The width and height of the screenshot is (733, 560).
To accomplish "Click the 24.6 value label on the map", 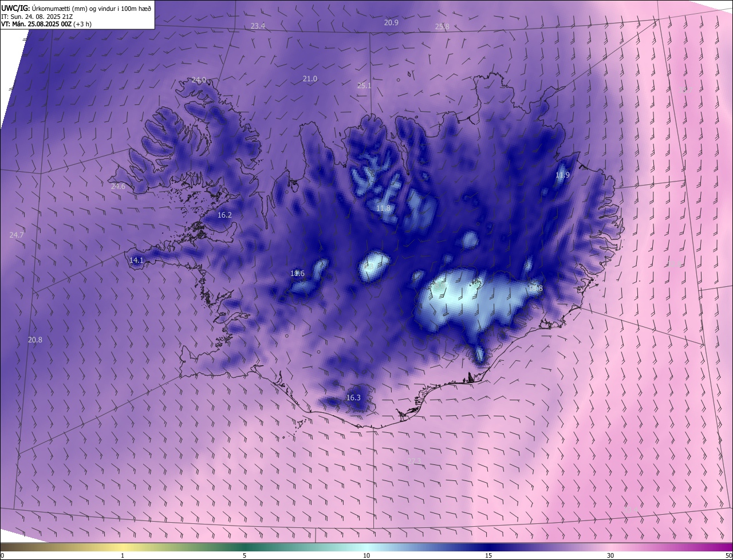I will pyautogui.click(x=118, y=186).
